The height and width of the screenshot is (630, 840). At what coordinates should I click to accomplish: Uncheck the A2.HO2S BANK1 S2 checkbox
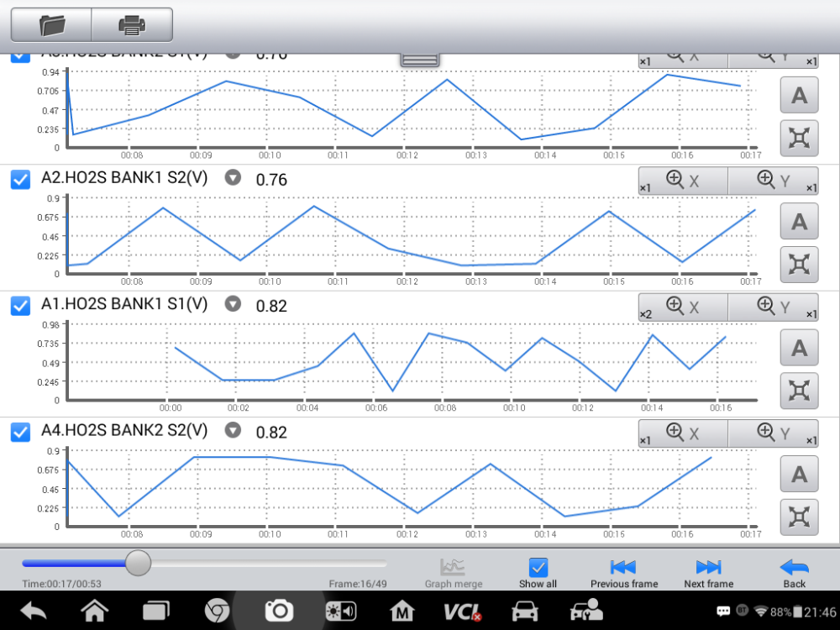click(21, 179)
